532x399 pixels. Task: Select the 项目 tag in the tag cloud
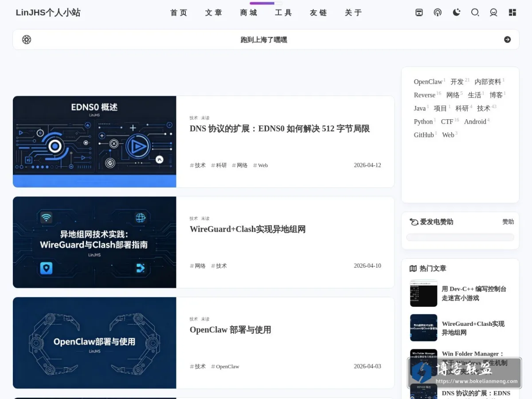[x=442, y=108]
